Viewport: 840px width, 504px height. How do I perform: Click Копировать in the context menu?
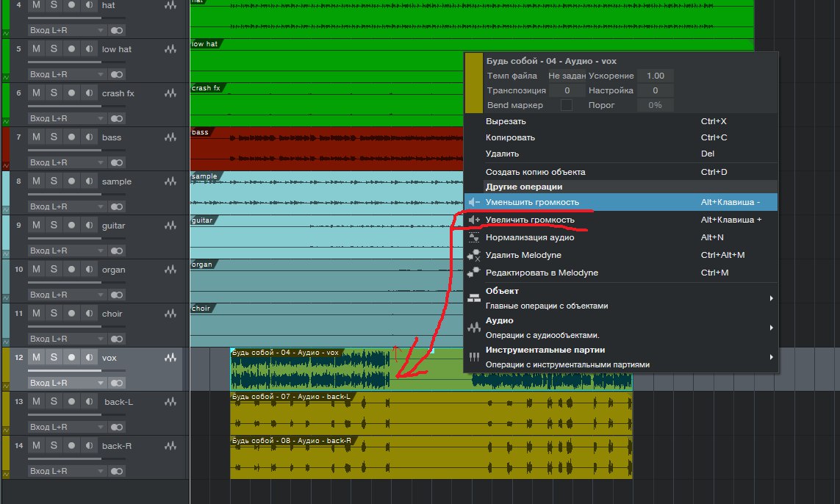coord(621,137)
